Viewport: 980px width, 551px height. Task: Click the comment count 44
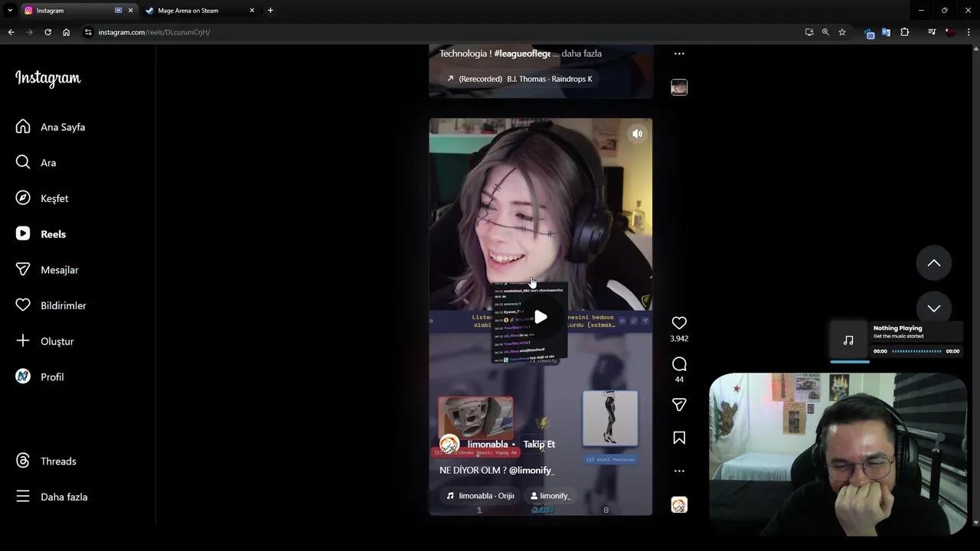click(x=679, y=380)
